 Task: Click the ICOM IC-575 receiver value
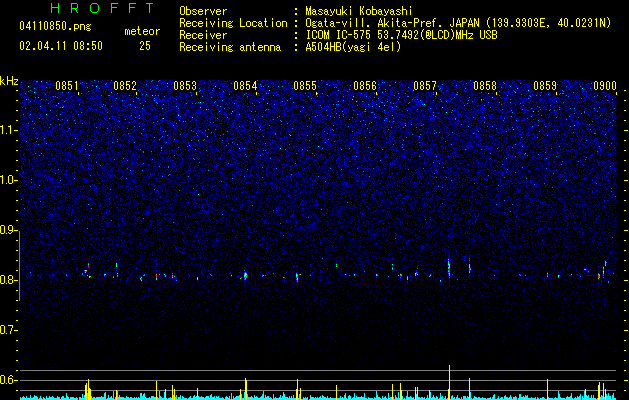tap(401, 35)
